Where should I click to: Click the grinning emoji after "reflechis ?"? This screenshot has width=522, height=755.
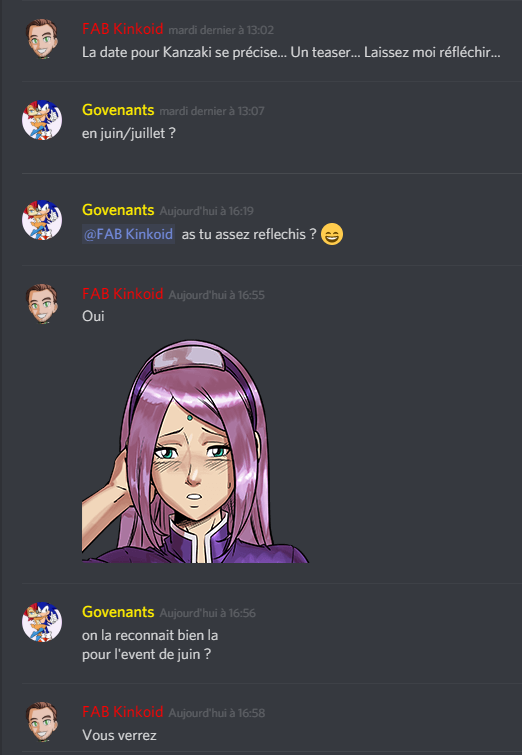pyautogui.click(x=332, y=234)
